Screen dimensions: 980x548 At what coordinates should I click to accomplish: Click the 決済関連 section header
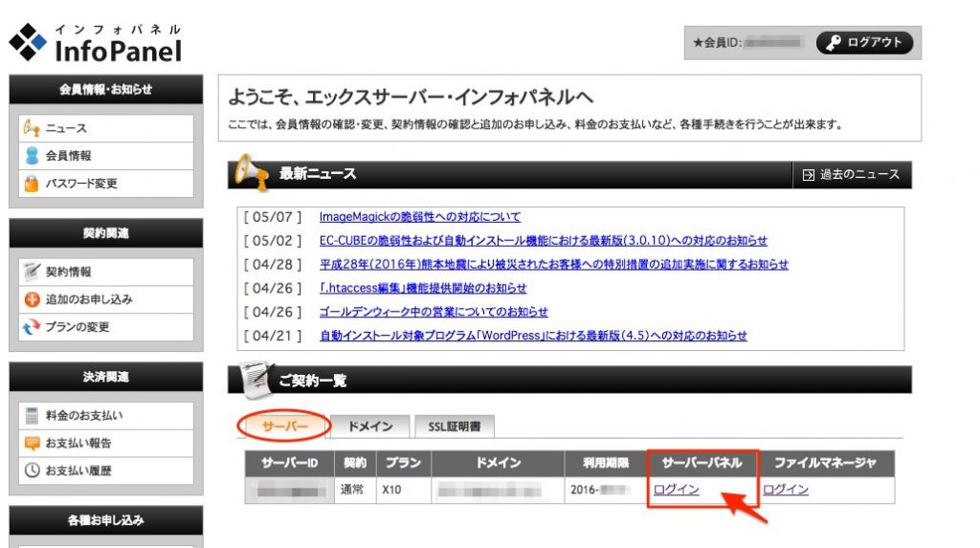[x=105, y=377]
